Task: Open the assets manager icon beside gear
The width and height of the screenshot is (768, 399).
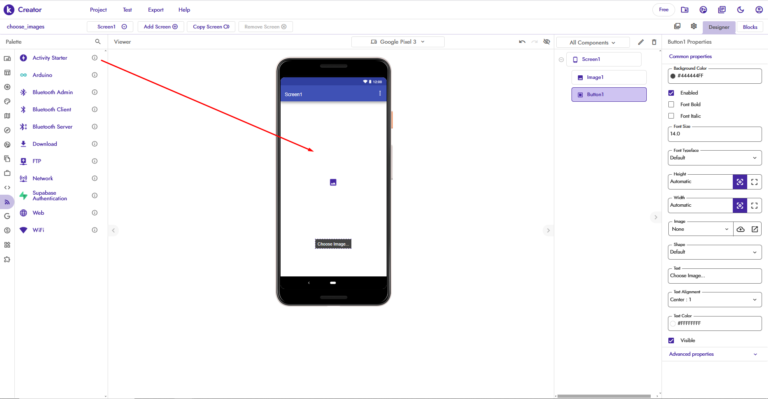Action: (677, 26)
